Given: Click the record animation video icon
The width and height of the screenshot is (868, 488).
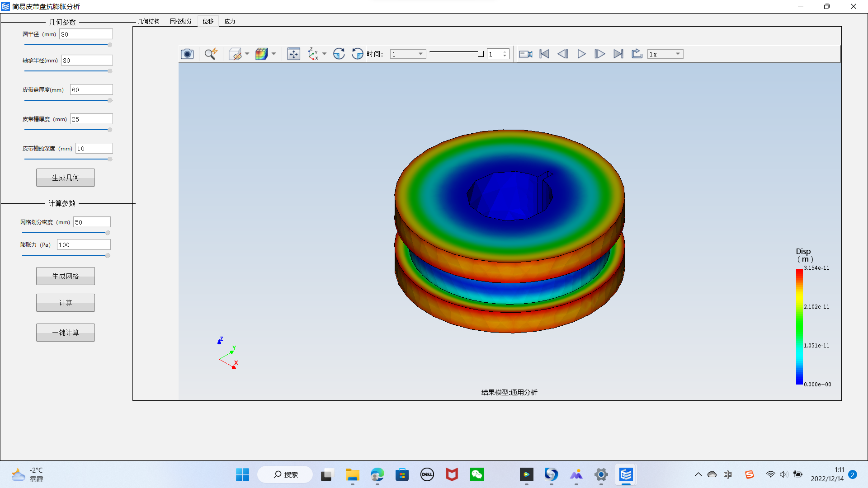Looking at the screenshot, I should click(x=525, y=54).
